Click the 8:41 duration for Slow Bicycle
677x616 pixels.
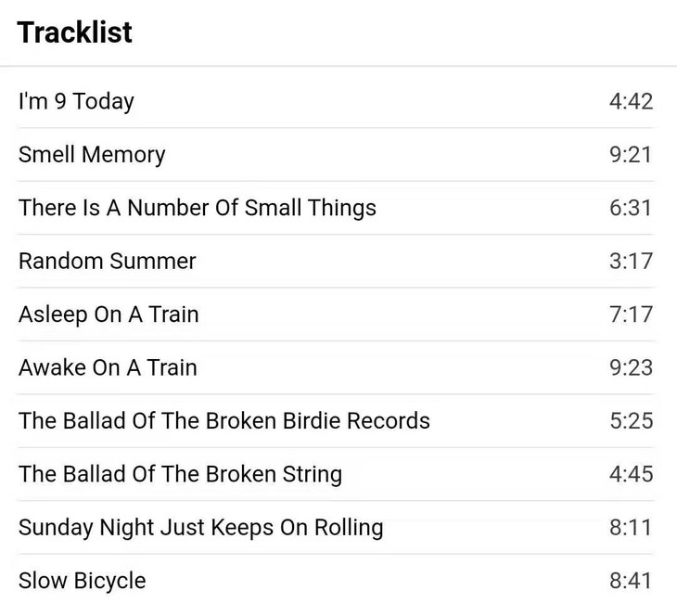coord(631,581)
